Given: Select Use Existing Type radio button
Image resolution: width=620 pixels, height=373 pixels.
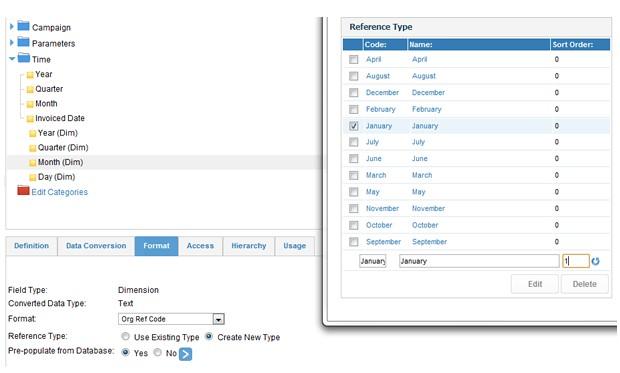Looking at the screenshot, I should [x=125, y=336].
